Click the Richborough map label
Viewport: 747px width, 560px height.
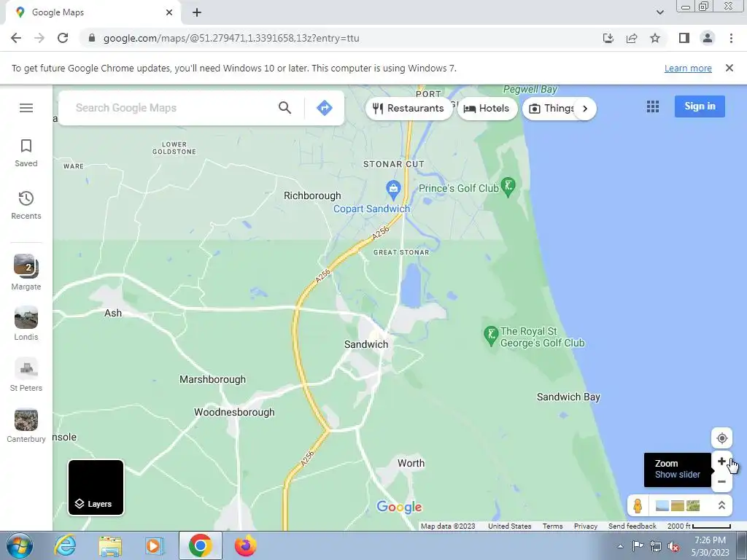(312, 195)
